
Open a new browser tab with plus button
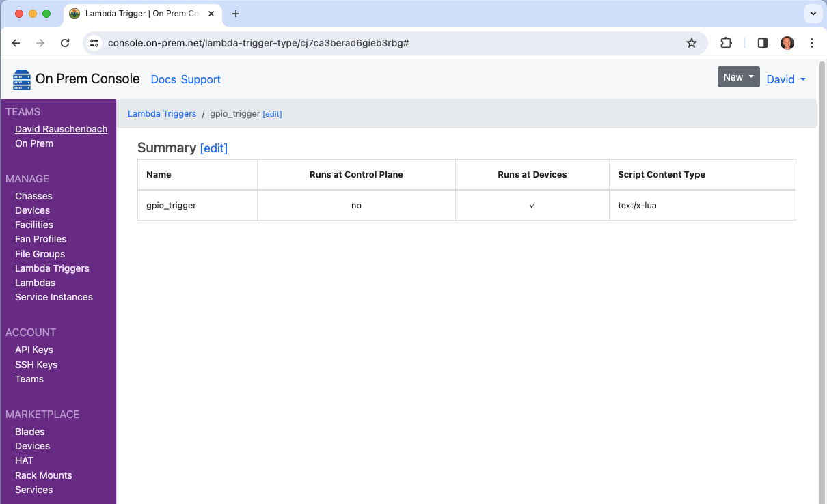tap(236, 14)
